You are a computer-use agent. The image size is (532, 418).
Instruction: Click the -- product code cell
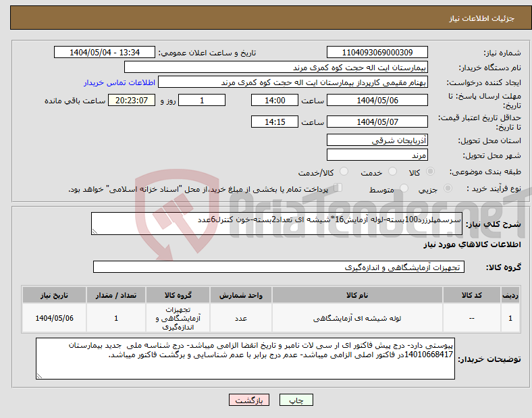[472, 318]
